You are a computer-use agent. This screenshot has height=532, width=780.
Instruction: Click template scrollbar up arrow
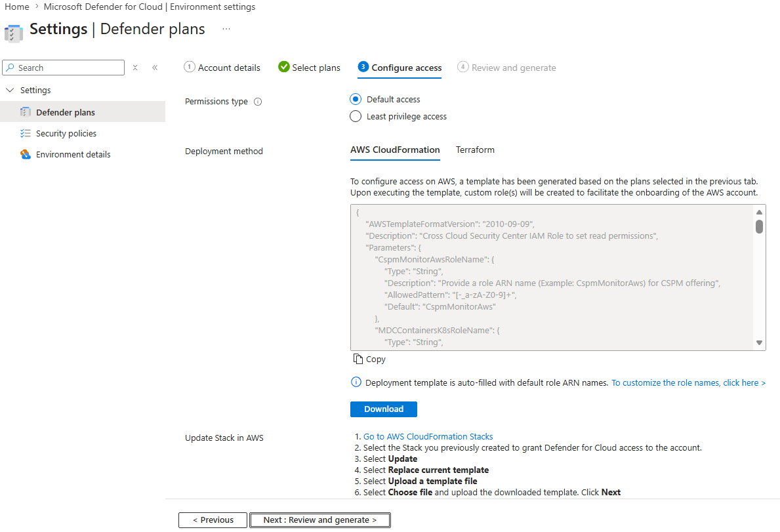pyautogui.click(x=759, y=213)
